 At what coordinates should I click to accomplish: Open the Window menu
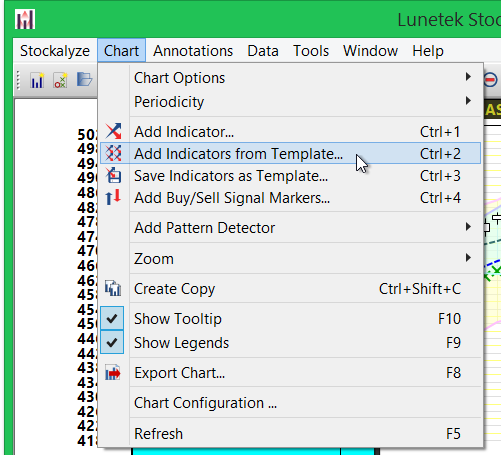tap(370, 51)
